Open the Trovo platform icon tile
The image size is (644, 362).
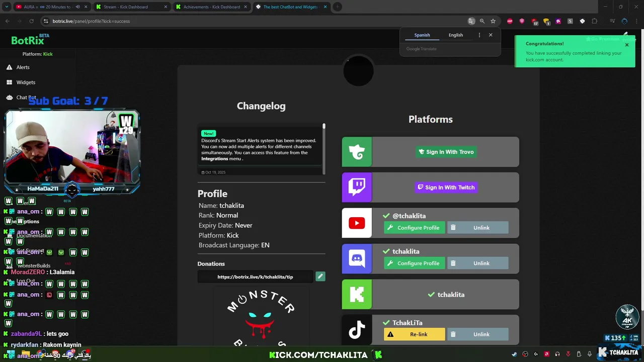[357, 152]
